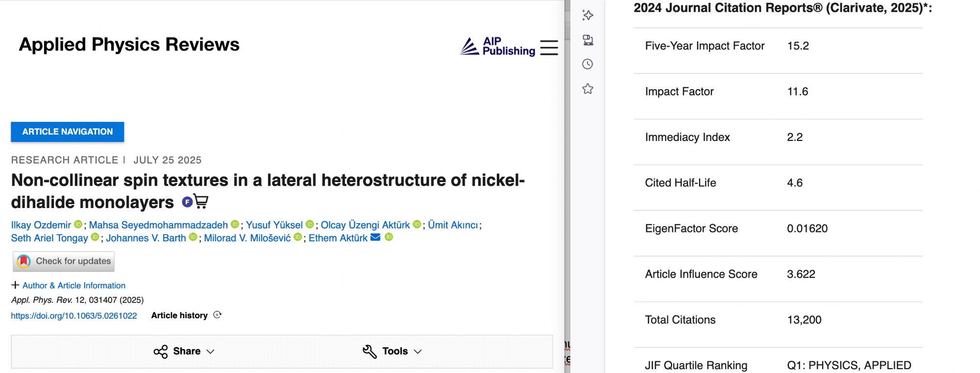Open the synced tabs device icon in the sidebar
Screen dimensions: 980x373
click(x=588, y=40)
